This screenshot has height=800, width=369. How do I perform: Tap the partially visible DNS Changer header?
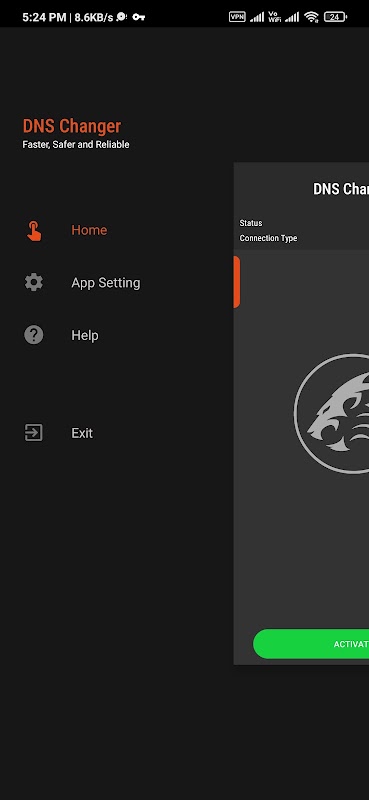pyautogui.click(x=341, y=189)
